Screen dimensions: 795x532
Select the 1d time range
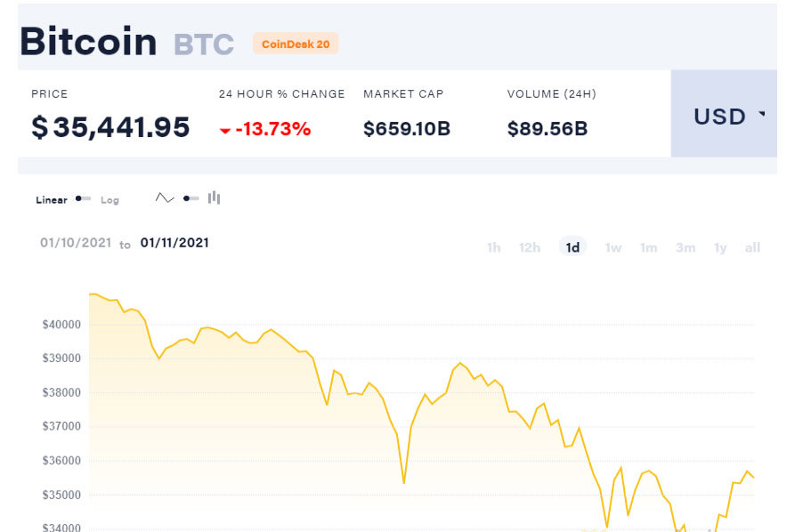[x=572, y=247]
